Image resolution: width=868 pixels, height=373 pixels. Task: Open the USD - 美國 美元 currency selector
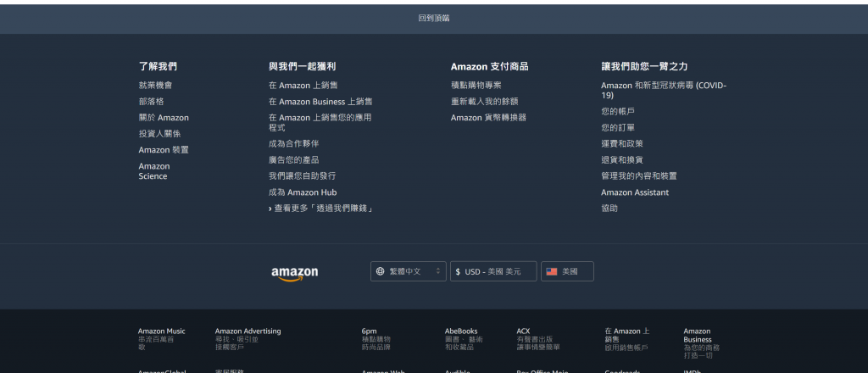tap(493, 271)
